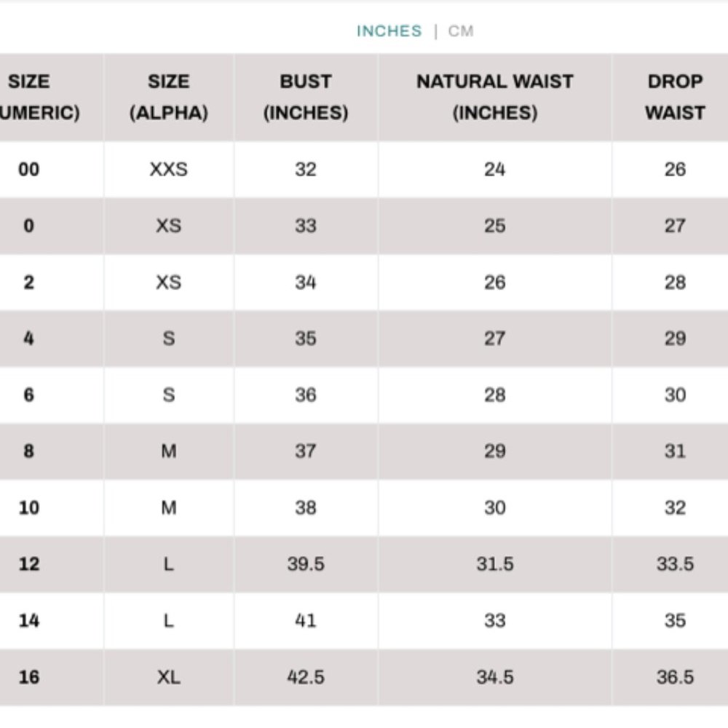The height and width of the screenshot is (728, 728).
Task: Select the XXS size cell
Action: point(169,170)
